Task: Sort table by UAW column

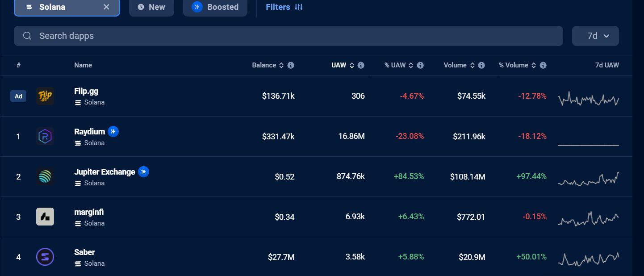Action: 343,65
